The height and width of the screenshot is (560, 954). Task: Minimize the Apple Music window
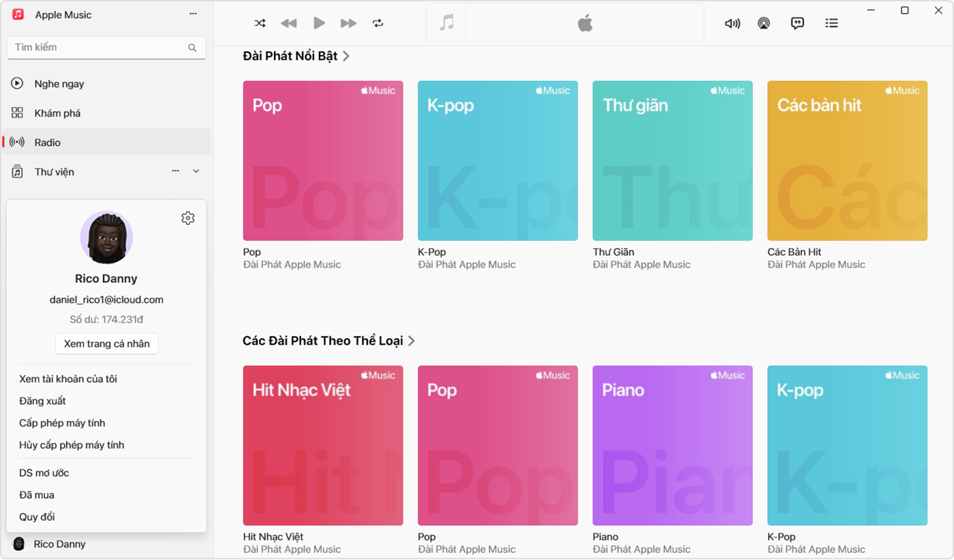tap(871, 10)
